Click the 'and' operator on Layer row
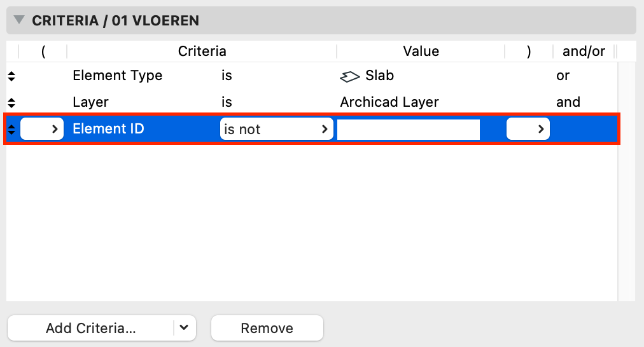 click(568, 102)
